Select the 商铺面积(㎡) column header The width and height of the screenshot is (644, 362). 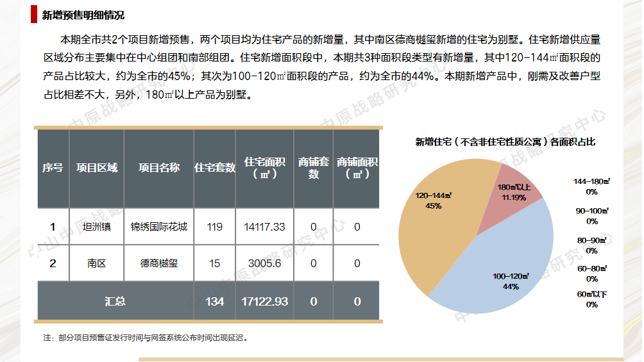pos(357,168)
